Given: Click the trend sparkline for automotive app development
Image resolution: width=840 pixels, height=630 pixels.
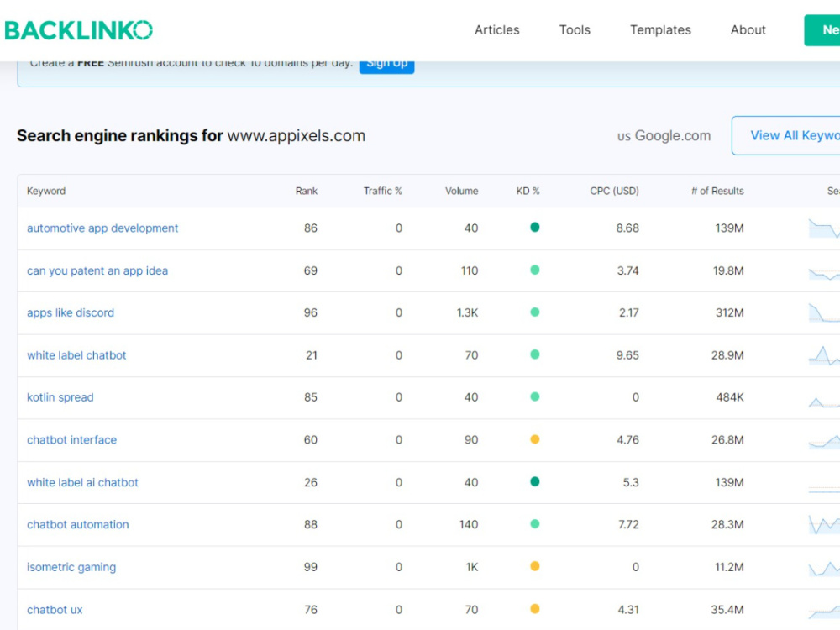Looking at the screenshot, I should pos(824,228).
